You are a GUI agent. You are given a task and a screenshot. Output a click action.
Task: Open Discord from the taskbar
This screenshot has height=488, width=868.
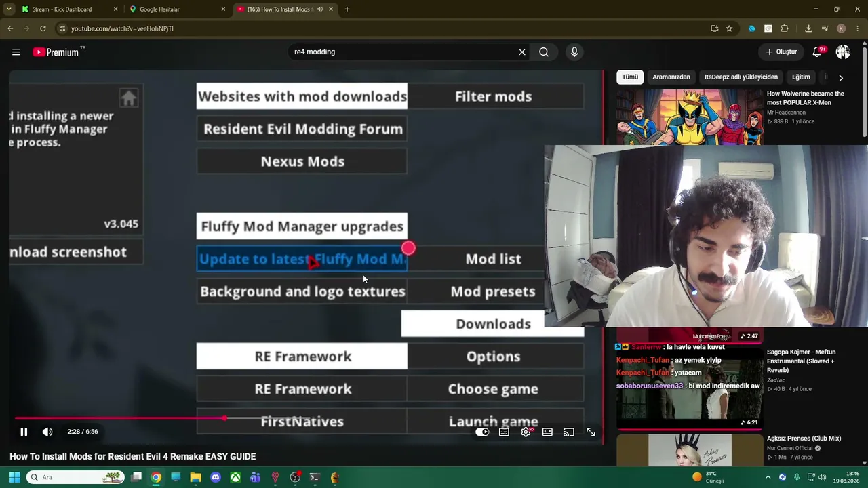[x=216, y=477]
